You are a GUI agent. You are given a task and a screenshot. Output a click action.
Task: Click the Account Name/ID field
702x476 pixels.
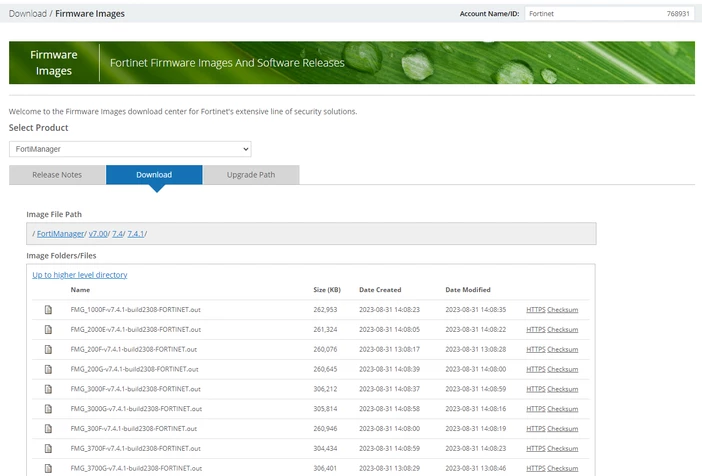(609, 14)
